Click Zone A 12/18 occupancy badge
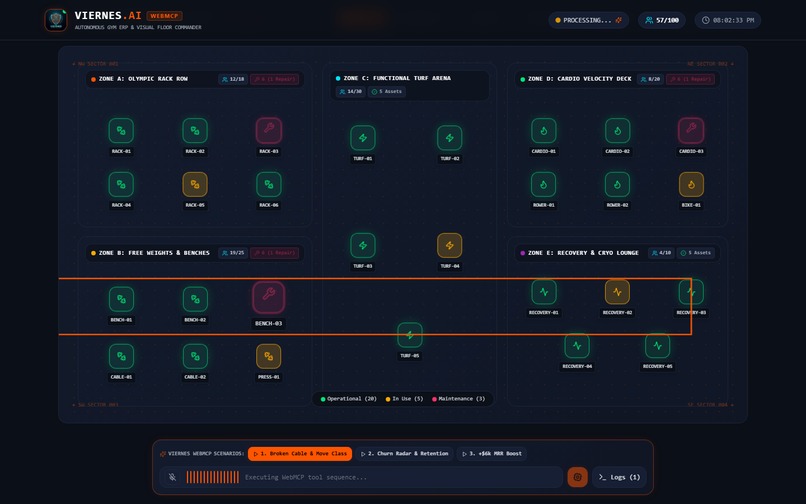The image size is (806, 504). [x=233, y=79]
